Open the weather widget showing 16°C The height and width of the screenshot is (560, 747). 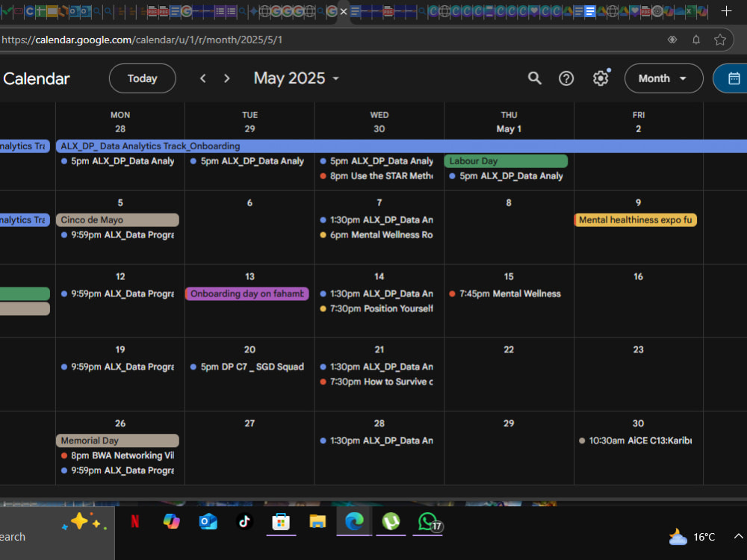[692, 537]
